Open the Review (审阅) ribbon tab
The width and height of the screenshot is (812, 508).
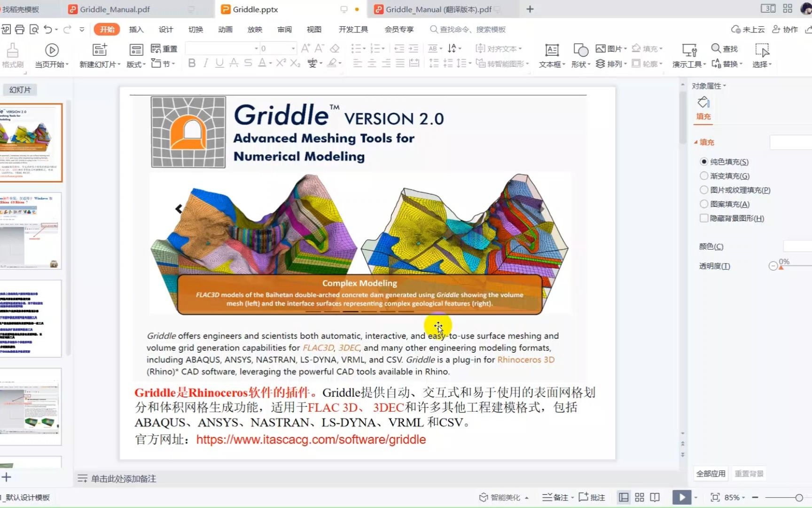(284, 29)
